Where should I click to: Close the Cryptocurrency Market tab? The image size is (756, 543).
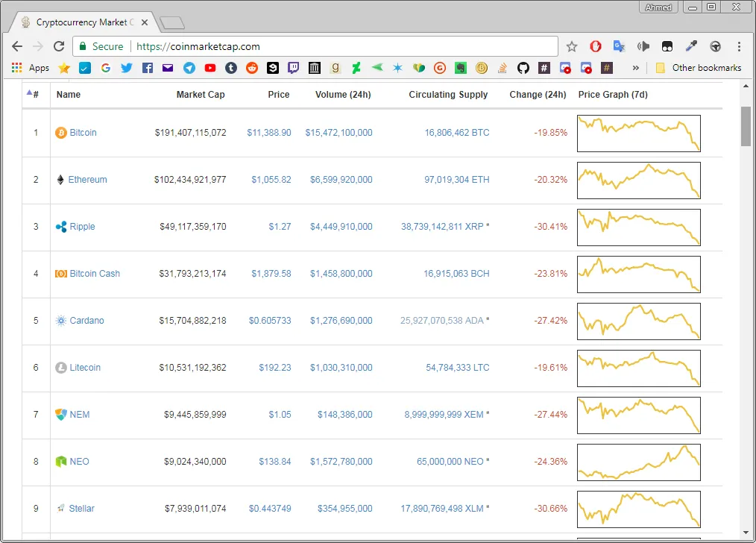[144, 22]
